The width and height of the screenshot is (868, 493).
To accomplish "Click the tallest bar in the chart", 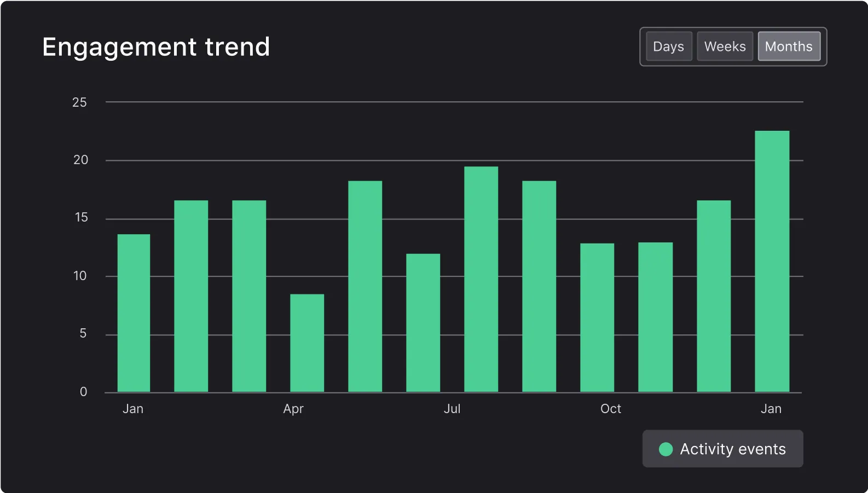I will point(772,261).
